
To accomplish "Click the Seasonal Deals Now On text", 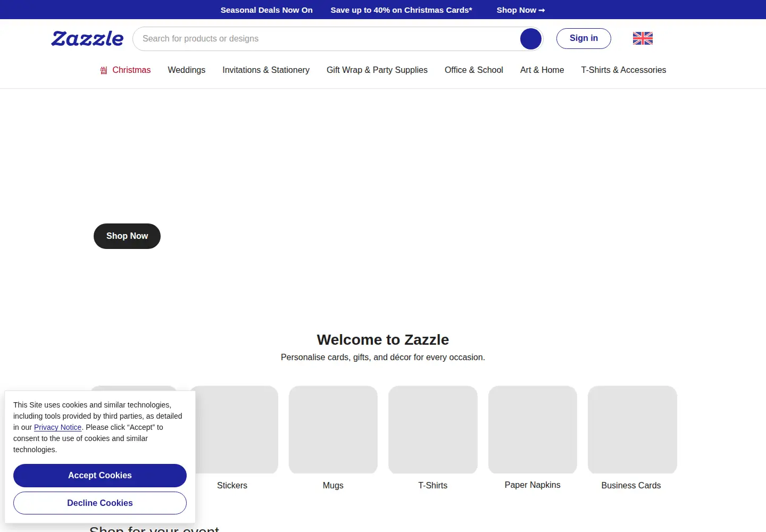I will point(267,10).
